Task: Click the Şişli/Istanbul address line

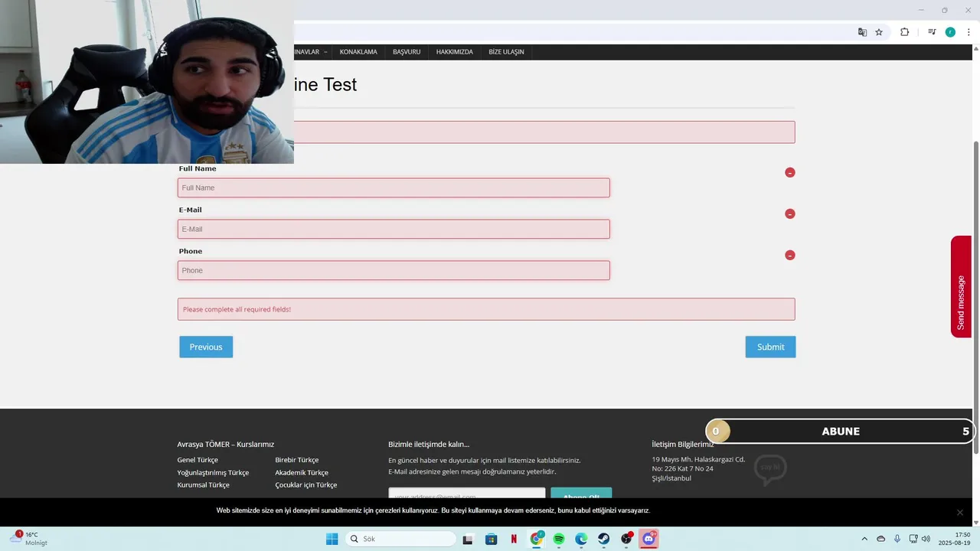Action: (x=671, y=478)
